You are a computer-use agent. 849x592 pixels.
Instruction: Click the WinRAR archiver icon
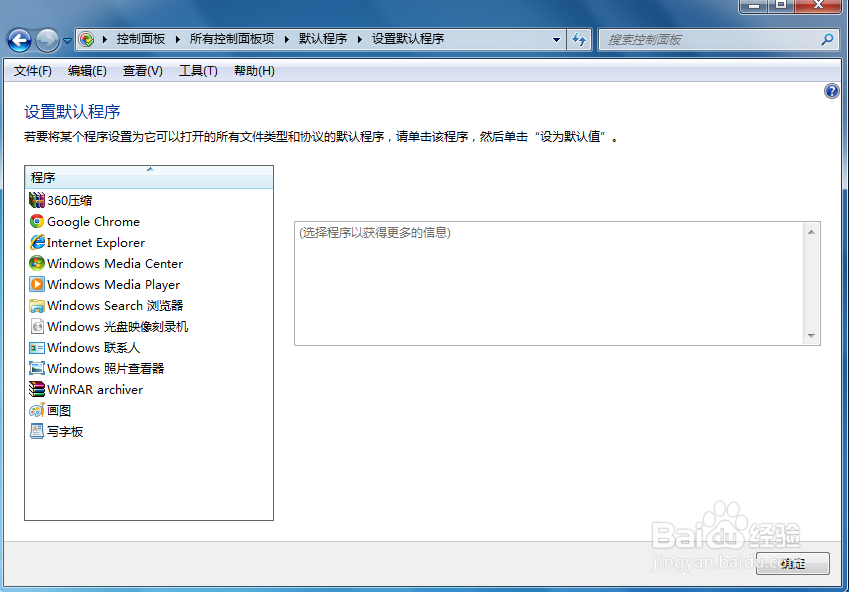click(37, 389)
